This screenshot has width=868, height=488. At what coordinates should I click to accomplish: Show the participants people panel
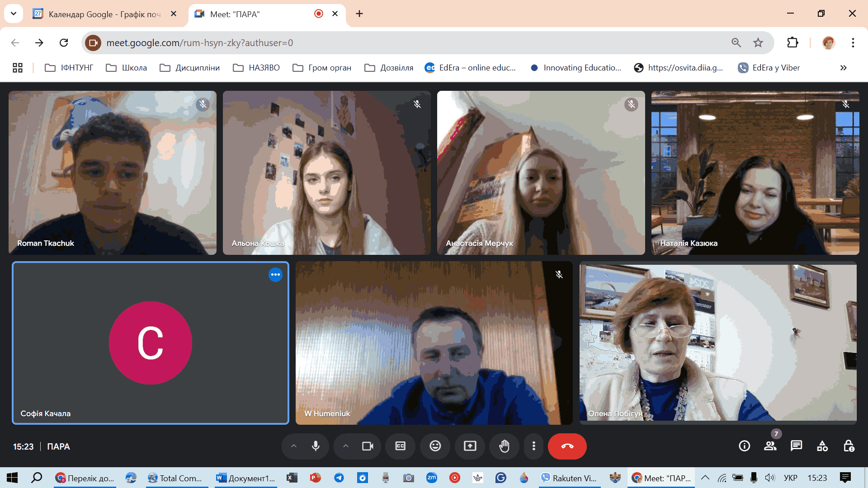[x=770, y=446]
